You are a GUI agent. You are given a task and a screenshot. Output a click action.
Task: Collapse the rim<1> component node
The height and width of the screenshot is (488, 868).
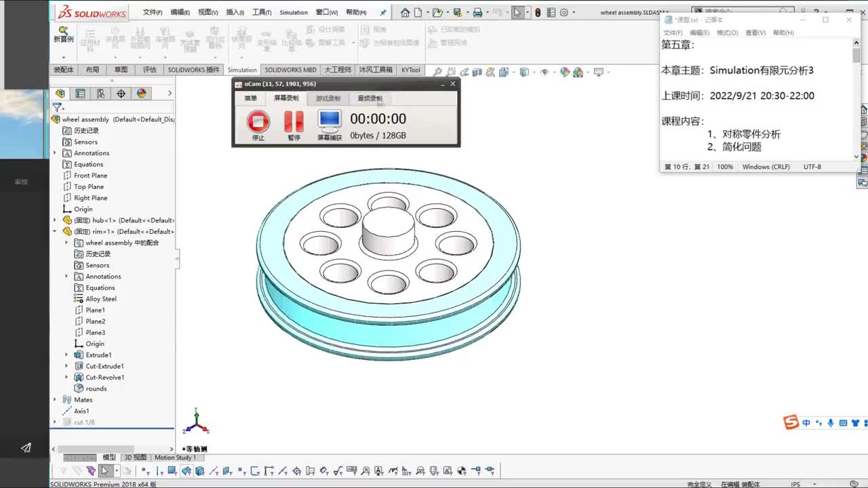click(55, 231)
